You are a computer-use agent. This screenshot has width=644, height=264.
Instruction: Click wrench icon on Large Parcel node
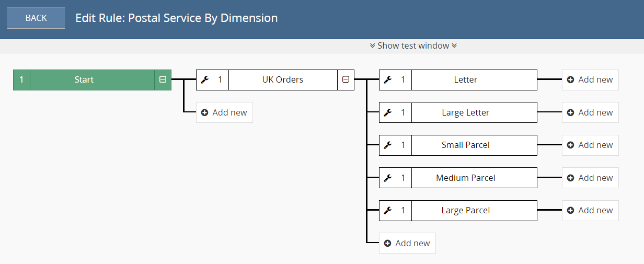(x=388, y=211)
